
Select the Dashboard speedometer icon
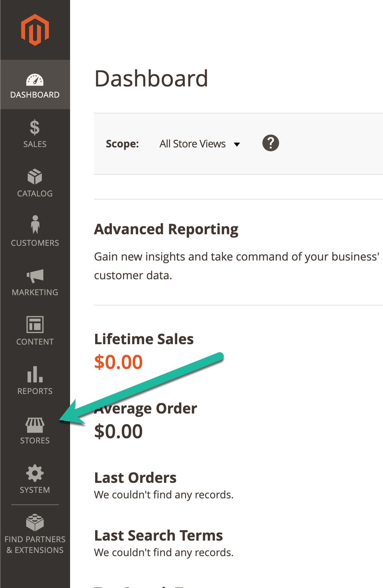tap(35, 78)
